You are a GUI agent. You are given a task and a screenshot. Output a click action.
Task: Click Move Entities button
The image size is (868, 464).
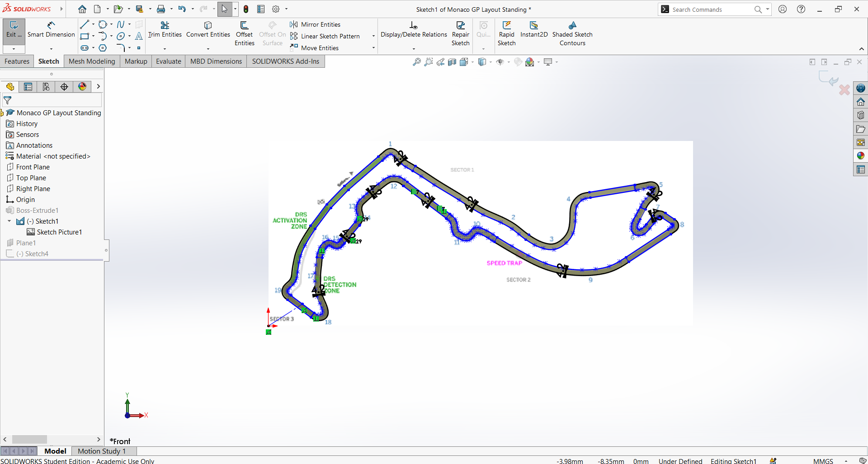click(x=315, y=48)
